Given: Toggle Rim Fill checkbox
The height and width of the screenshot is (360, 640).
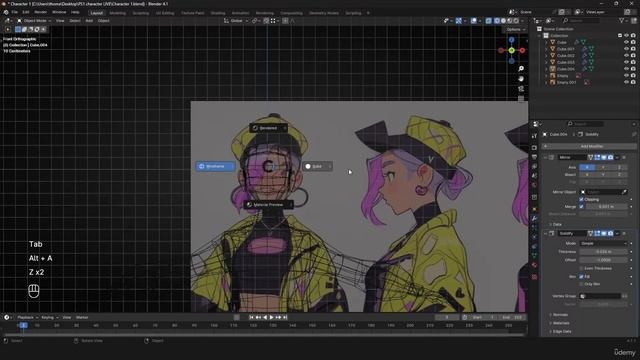Looking at the screenshot, I should pyautogui.click(x=581, y=277).
